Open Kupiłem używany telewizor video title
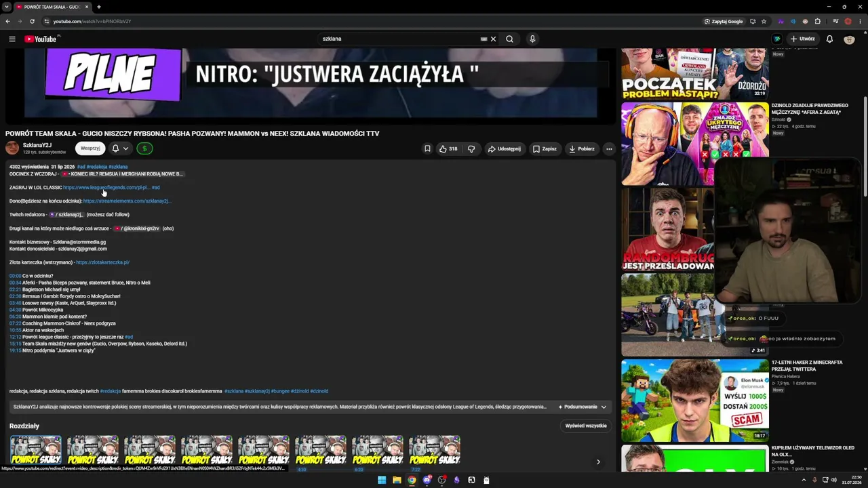Viewport: 868px width, 488px height. 812,451
